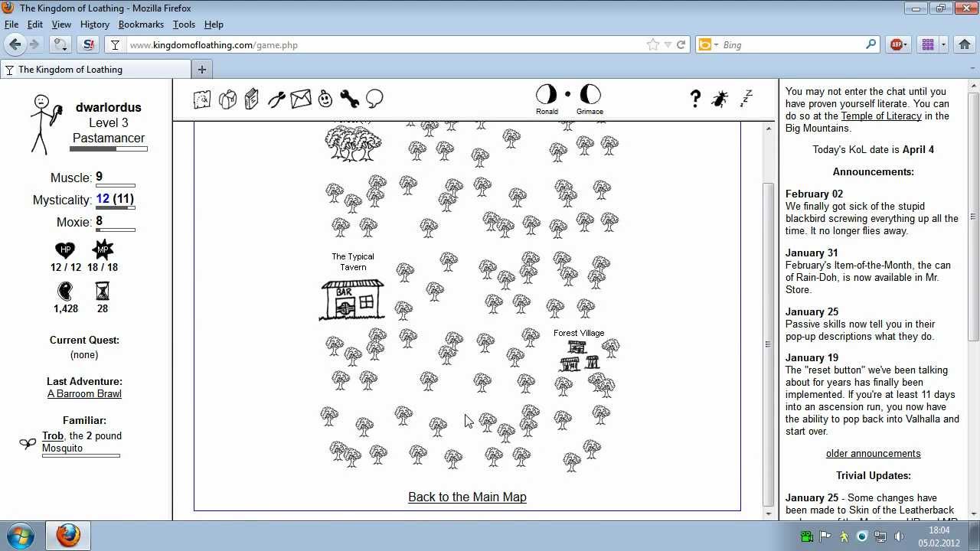Open the View menu
Image resolution: width=980 pixels, height=551 pixels.
point(61,24)
